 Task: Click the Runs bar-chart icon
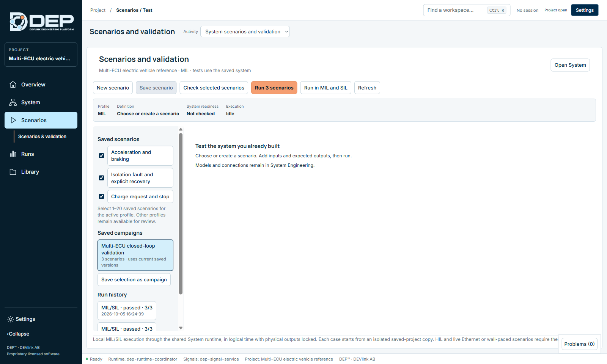13,154
